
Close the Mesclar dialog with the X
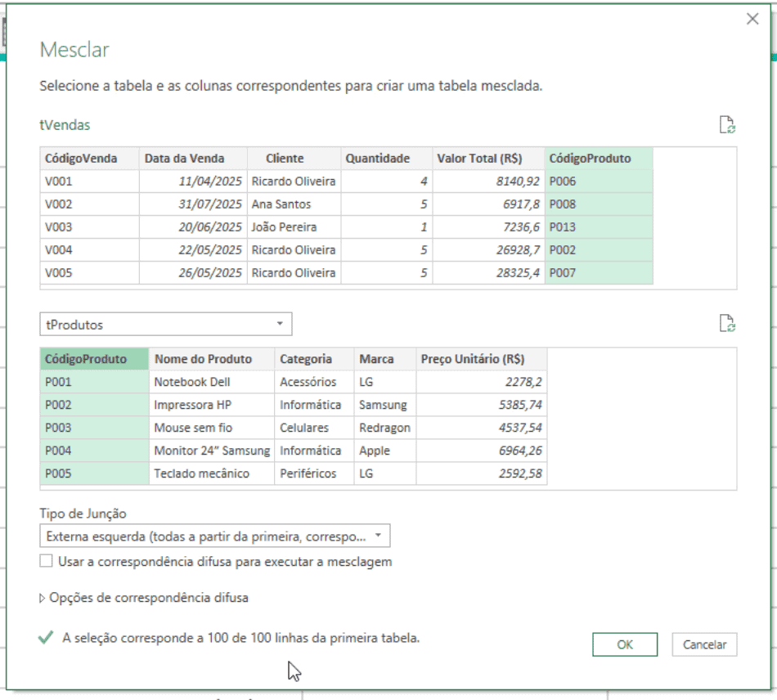[752, 20]
